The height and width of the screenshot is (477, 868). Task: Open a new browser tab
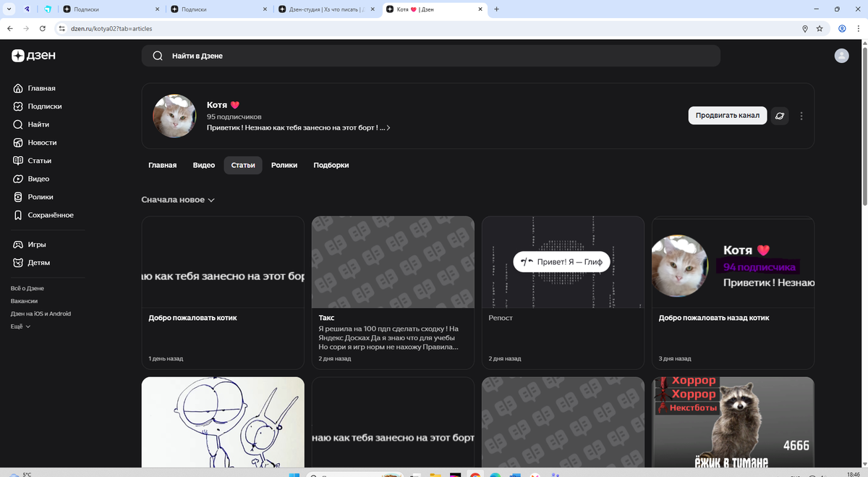pos(496,9)
